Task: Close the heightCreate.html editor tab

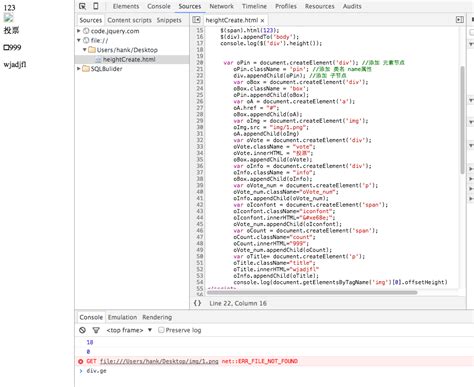Action: 262,20
